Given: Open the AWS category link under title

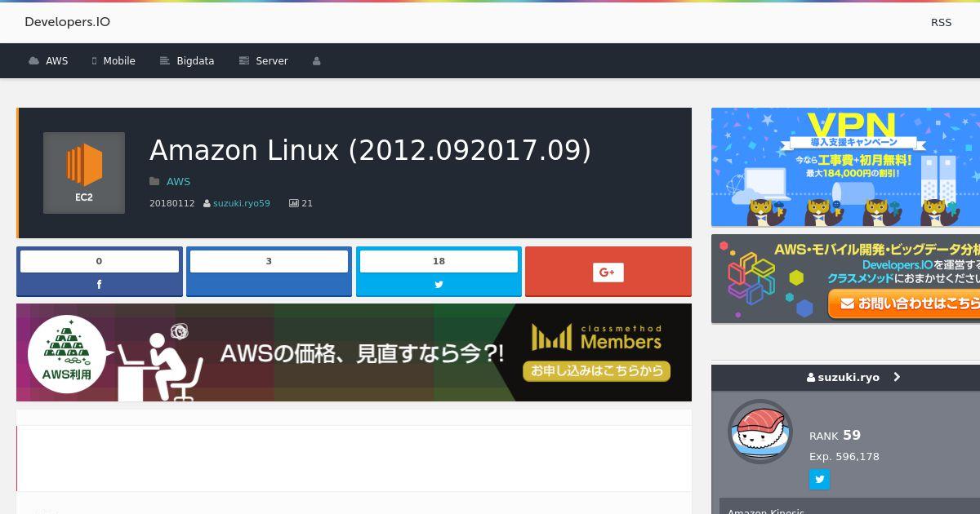Looking at the screenshot, I should (x=178, y=181).
